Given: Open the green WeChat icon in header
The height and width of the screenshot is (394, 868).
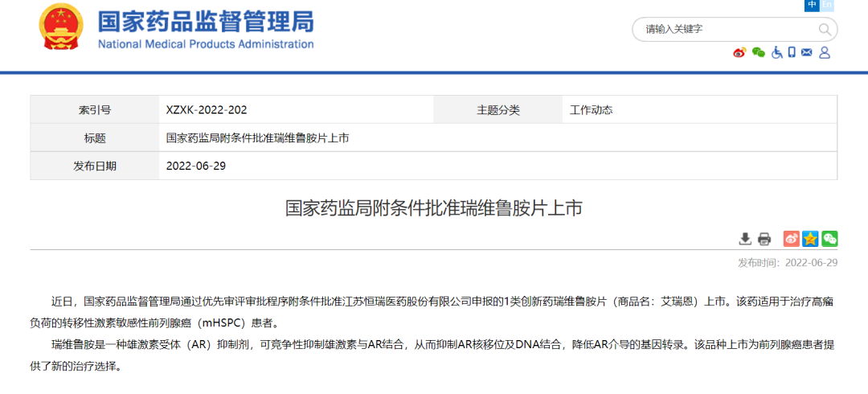Looking at the screenshot, I should 759,52.
